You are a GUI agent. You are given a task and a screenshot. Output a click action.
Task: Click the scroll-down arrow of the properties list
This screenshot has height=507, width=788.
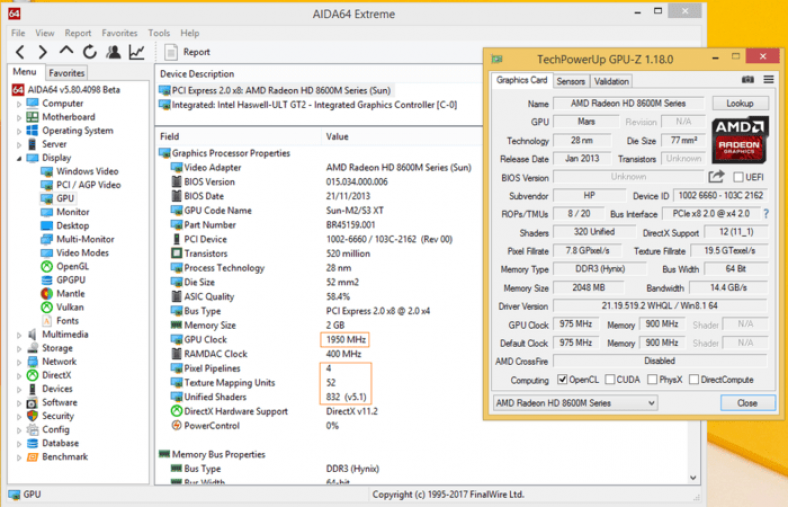[x=693, y=478]
